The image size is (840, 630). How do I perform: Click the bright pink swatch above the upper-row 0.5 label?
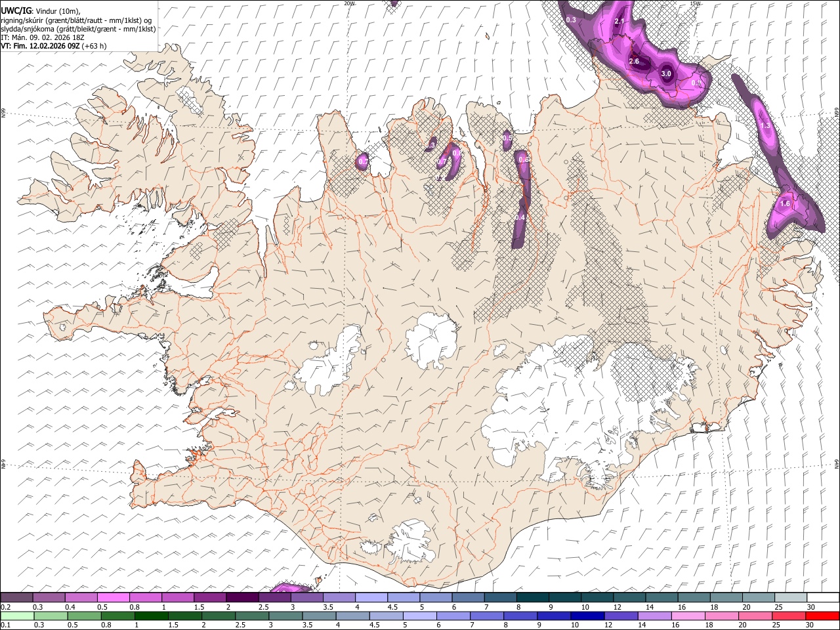[114, 597]
